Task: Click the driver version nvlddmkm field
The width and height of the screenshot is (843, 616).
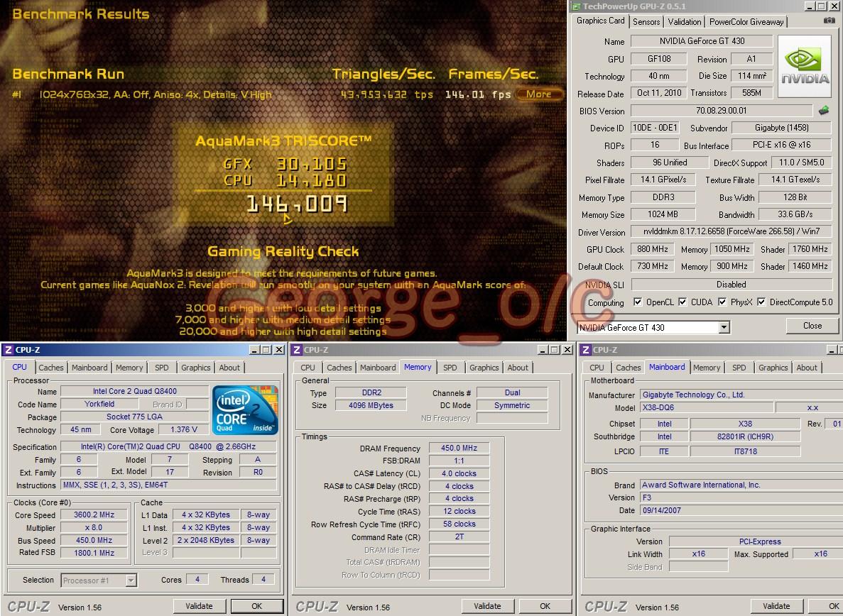Action: pyautogui.click(x=731, y=231)
